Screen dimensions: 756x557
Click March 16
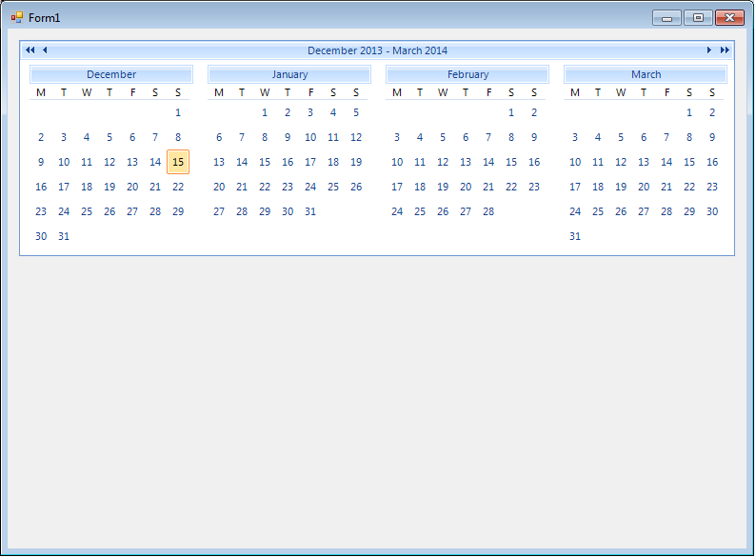click(x=712, y=162)
